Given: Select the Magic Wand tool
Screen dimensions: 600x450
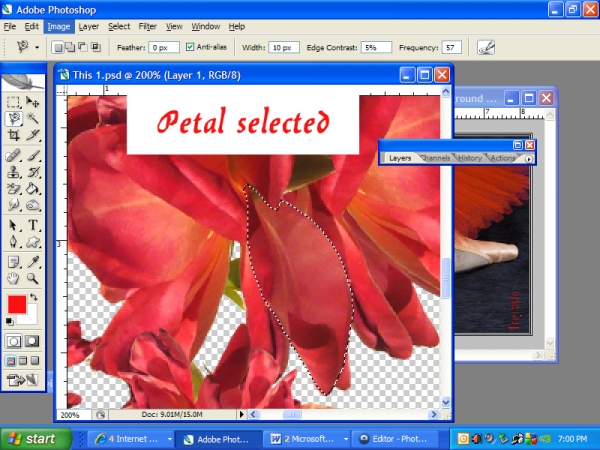Looking at the screenshot, I should pyautogui.click(x=33, y=119).
